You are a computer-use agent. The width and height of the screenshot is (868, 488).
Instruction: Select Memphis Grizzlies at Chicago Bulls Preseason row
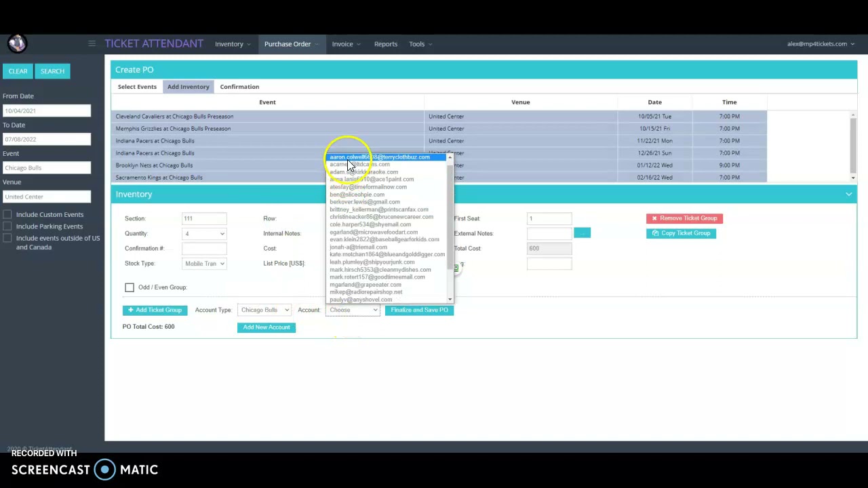point(439,129)
